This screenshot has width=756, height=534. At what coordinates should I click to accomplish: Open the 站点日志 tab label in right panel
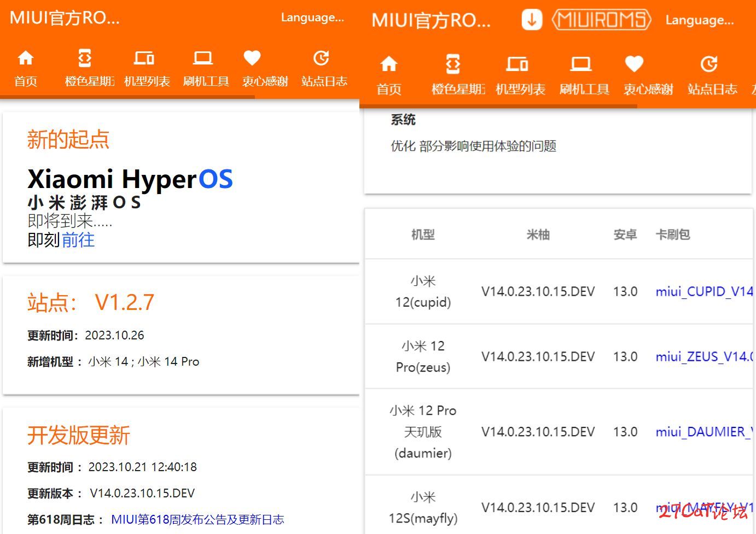coord(712,89)
